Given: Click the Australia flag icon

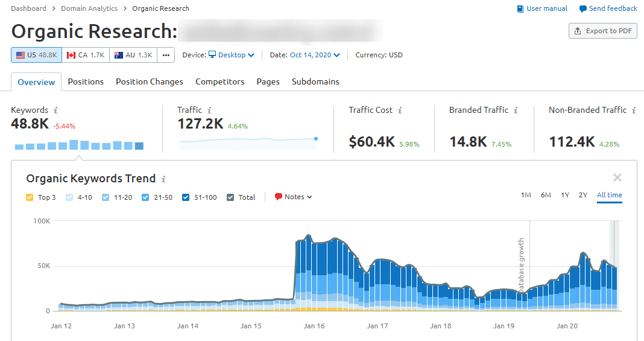Looking at the screenshot, I should [x=119, y=55].
